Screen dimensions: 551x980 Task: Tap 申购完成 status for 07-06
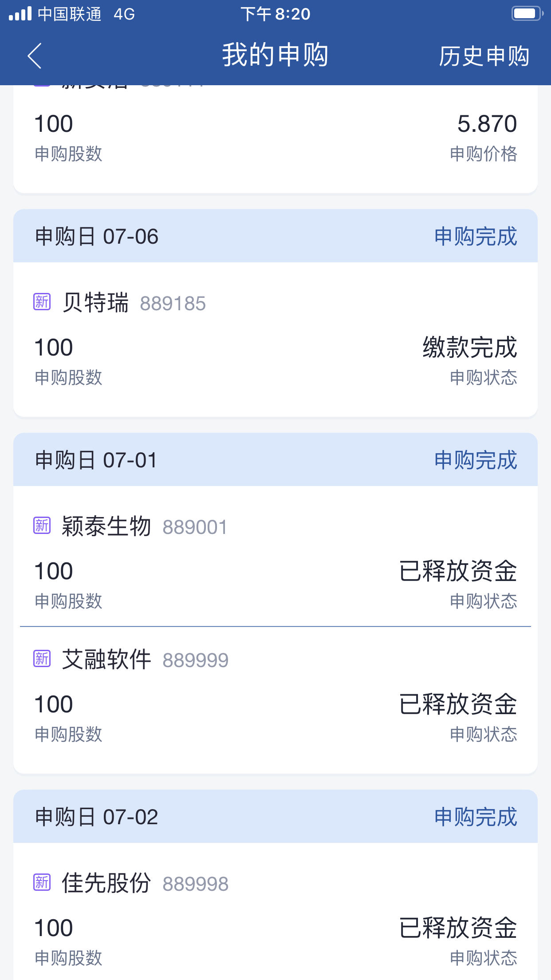(476, 236)
